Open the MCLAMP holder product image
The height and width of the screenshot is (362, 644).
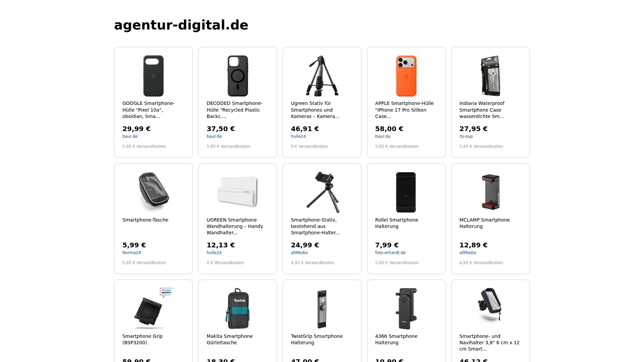[490, 192]
